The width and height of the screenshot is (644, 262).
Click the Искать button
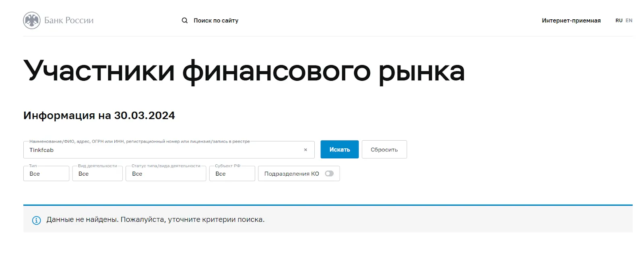click(x=340, y=149)
